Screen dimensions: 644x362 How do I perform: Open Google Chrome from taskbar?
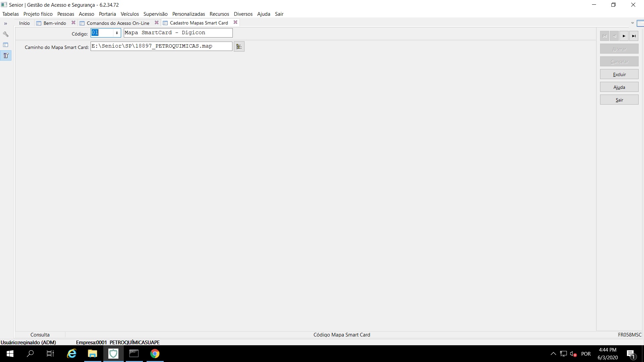[155, 354]
